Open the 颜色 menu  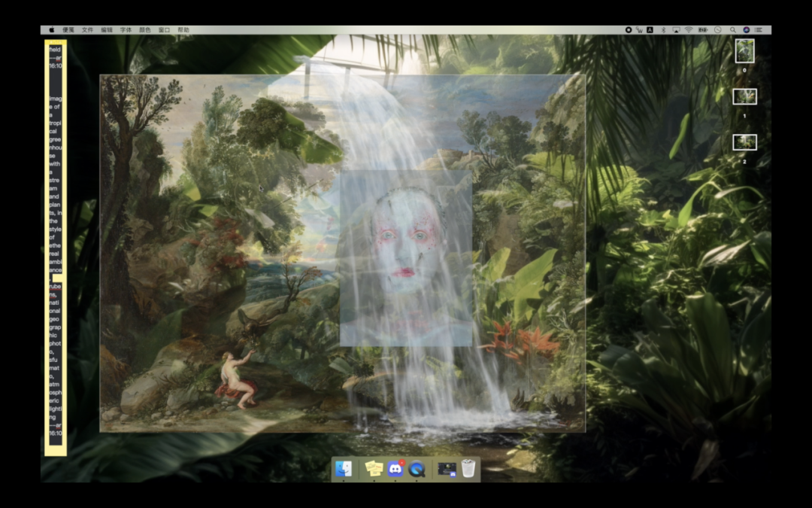point(145,30)
